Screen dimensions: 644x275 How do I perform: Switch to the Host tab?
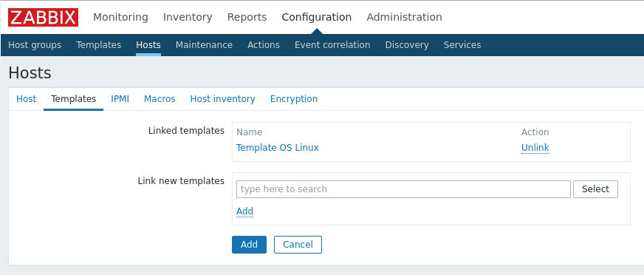(27, 99)
